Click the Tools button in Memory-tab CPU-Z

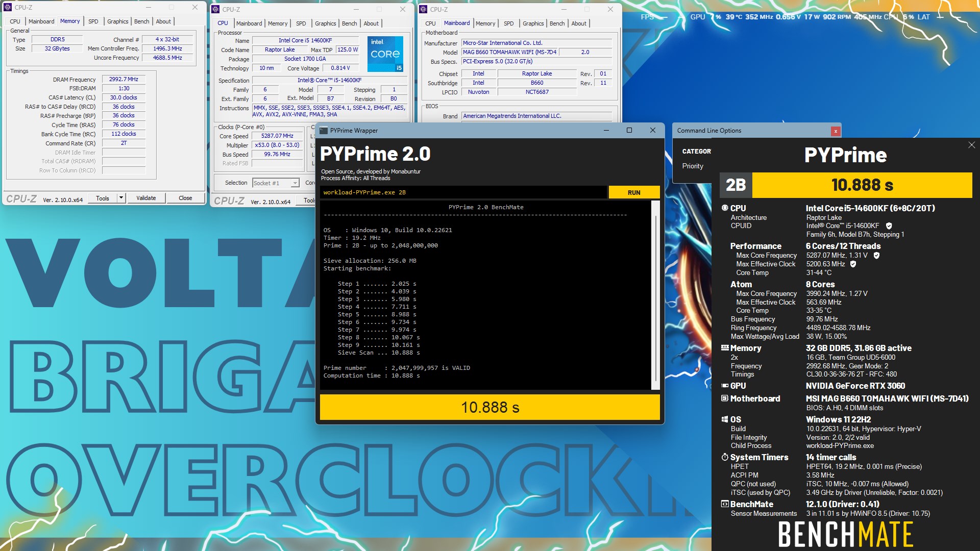(103, 198)
